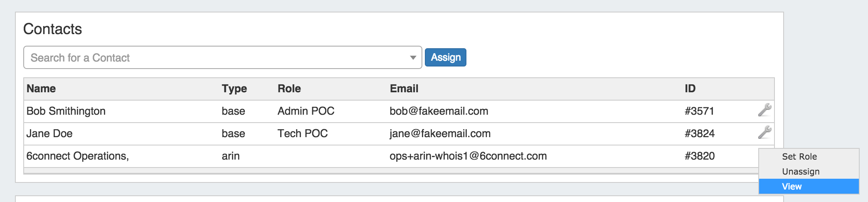The width and height of the screenshot is (868, 202).
Task: Select the Jane Doe contact name
Action: coord(49,133)
